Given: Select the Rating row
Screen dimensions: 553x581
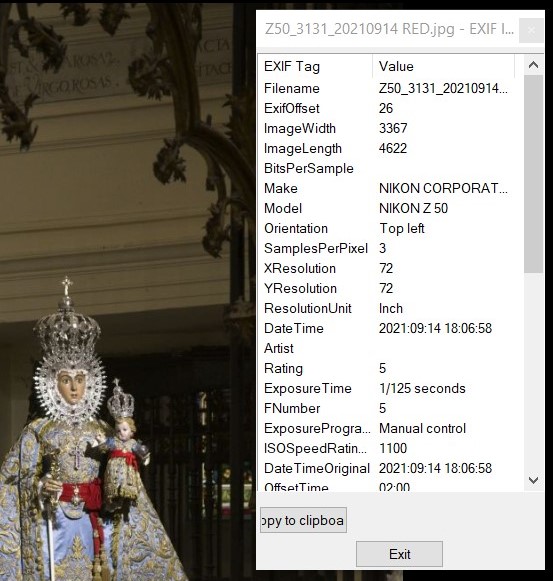Looking at the screenshot, I should [391, 369].
